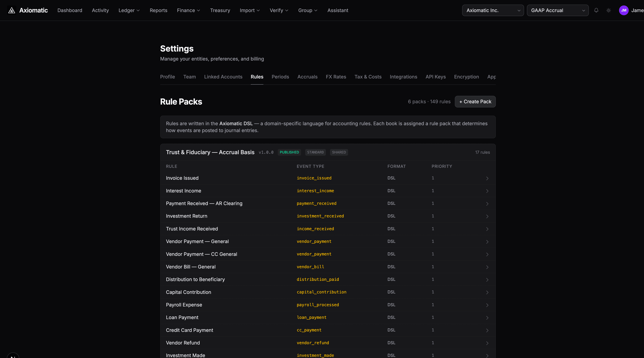Viewport: 644px width, 358px height.
Task: Navigate to the Dashboard
Action: click(x=70, y=10)
